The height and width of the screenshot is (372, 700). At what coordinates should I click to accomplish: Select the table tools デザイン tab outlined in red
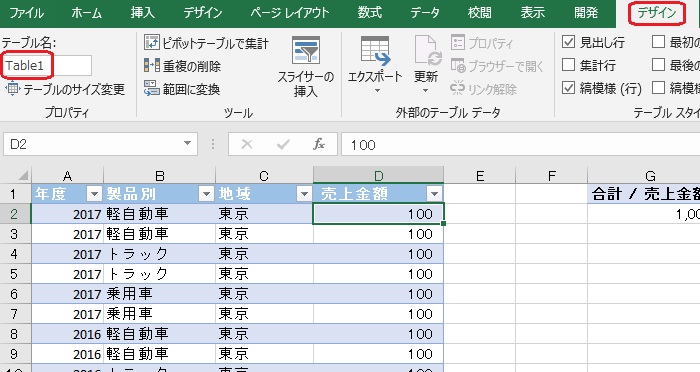[657, 13]
